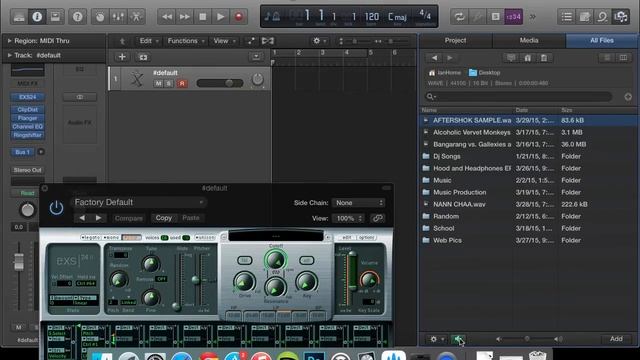Click the Rewind transport button
640x360 pixels.
click(x=167, y=17)
